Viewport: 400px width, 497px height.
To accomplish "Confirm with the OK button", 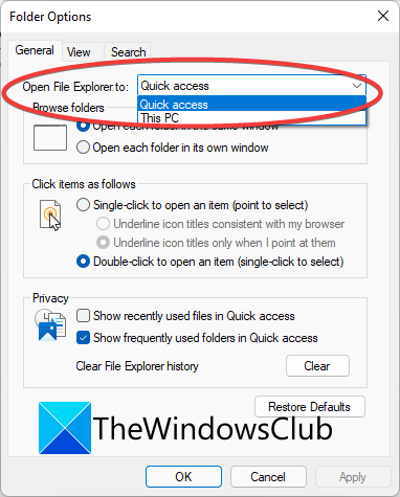I will pos(184,477).
